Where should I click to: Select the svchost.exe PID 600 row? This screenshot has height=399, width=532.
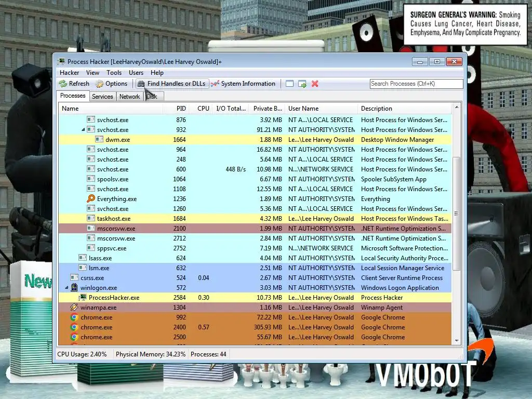coord(255,169)
